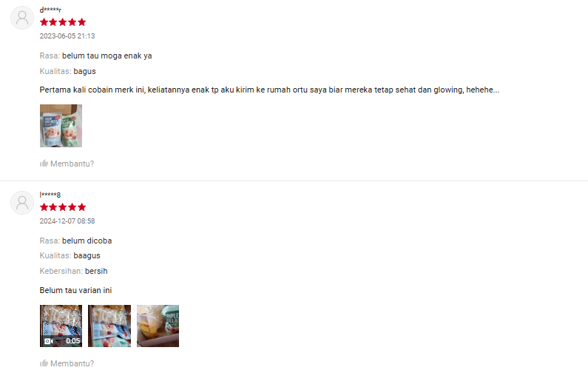Click avatar icon of reviewer l*****8
Screen dimensions: 588x373
coord(22,203)
